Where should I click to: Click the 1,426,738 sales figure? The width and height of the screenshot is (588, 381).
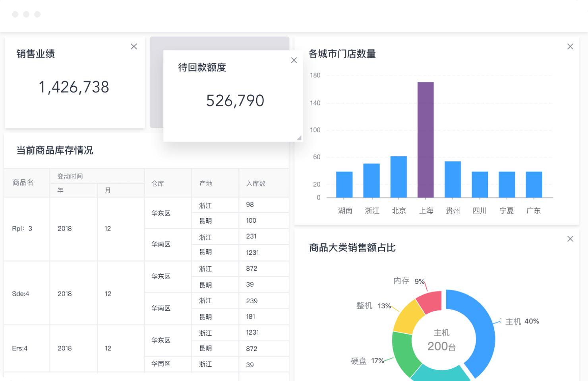(x=74, y=87)
